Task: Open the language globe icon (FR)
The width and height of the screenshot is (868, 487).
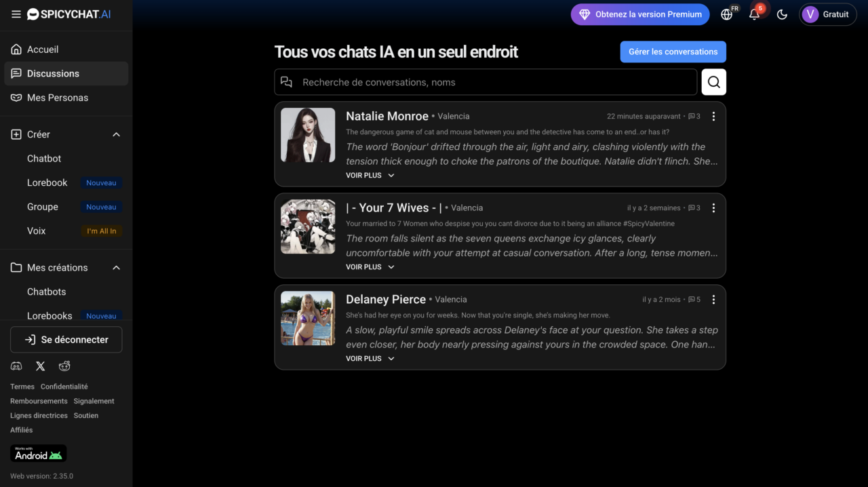Action: pos(727,14)
